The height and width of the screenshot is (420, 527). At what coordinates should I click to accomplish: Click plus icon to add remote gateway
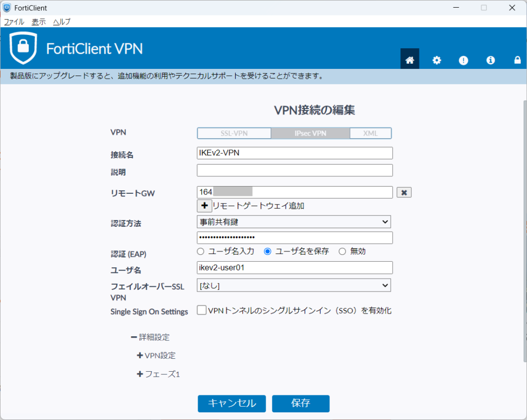pos(204,206)
